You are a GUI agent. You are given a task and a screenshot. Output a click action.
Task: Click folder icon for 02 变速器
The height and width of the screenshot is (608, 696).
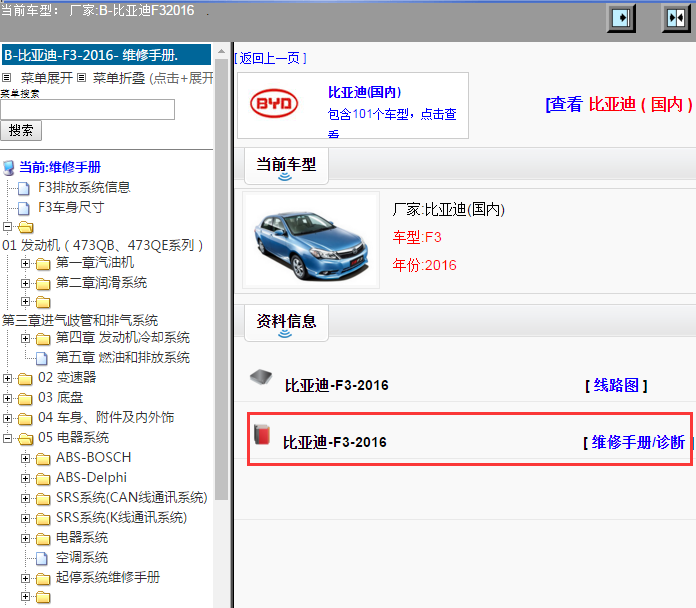click(x=25, y=379)
